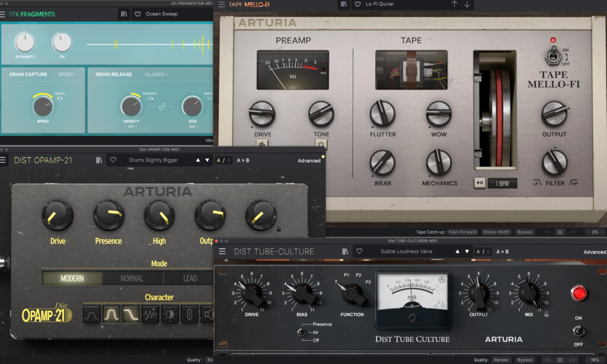This screenshot has height=364, width=607.
Task: Click the lock icon beside the Mix knob
Action: click(546, 314)
